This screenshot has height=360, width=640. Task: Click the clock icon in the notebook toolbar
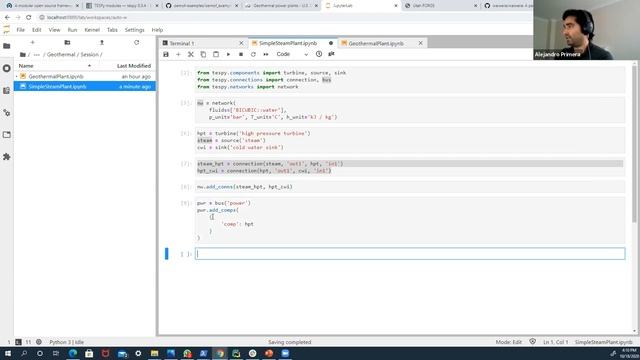click(x=319, y=54)
